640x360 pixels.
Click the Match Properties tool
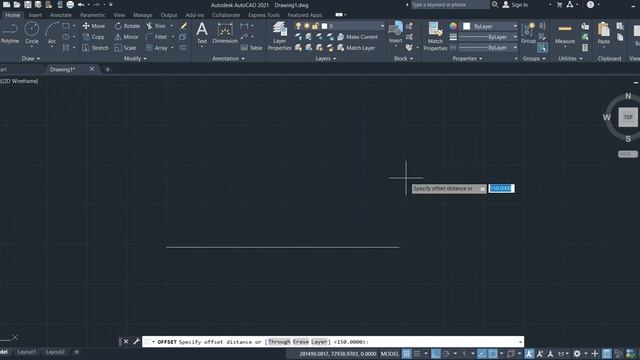pos(435,36)
